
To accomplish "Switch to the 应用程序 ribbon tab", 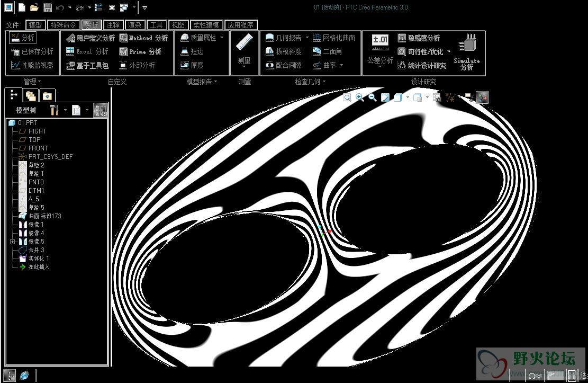I will (241, 25).
